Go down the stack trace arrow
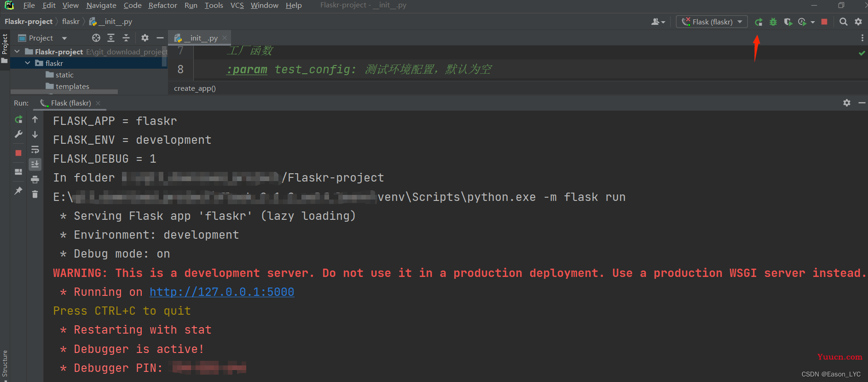Screen dimensions: 868x382 pyautogui.click(x=35, y=135)
